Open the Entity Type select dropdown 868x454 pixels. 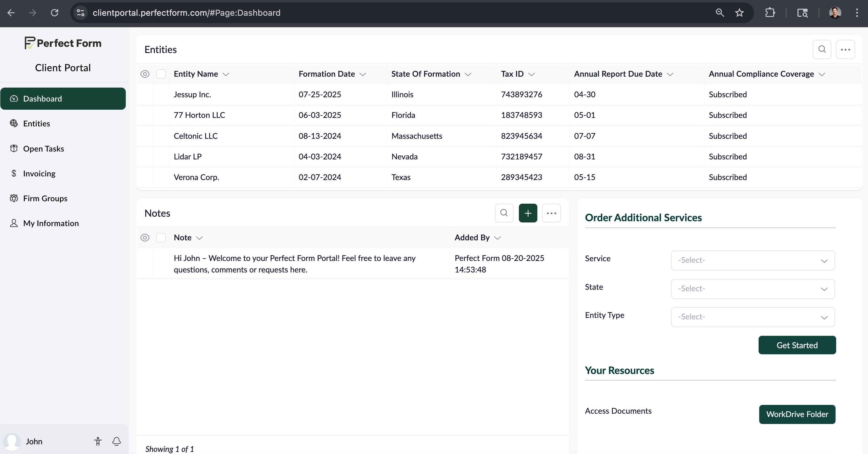[753, 317]
